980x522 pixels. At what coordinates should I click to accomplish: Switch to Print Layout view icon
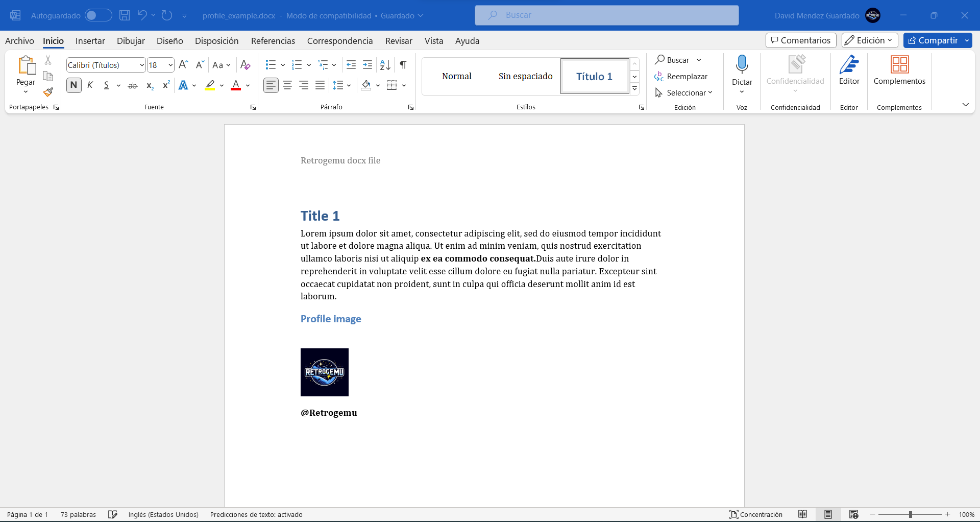828,514
